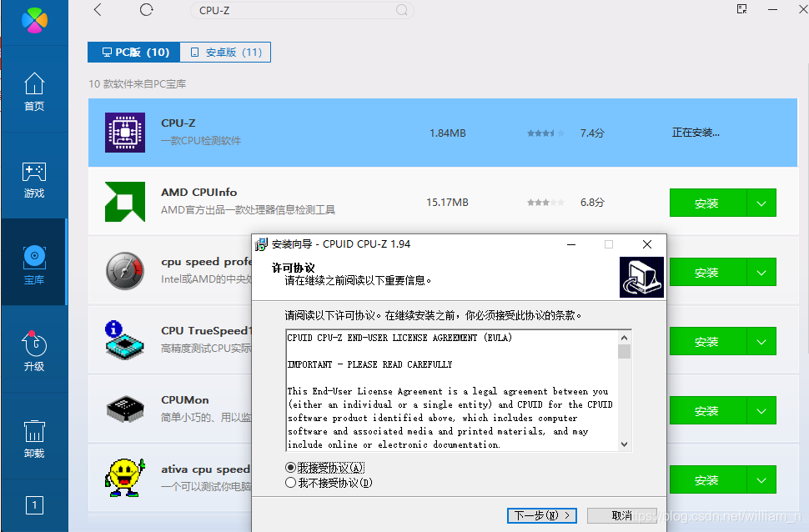Click 下一步(N) in the setup wizard

click(542, 515)
